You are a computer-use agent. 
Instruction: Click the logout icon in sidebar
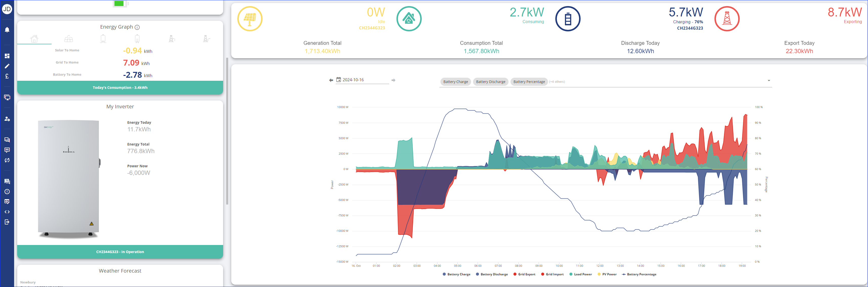[x=7, y=222]
